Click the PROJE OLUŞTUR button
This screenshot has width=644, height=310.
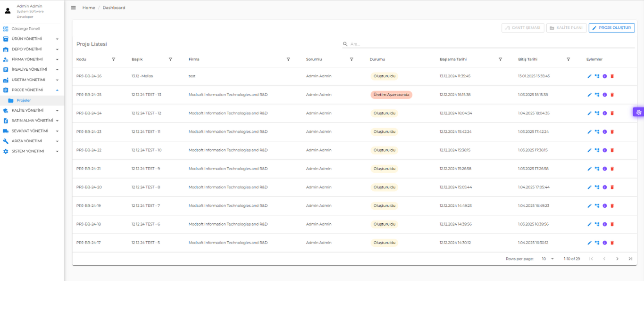pyautogui.click(x=611, y=28)
